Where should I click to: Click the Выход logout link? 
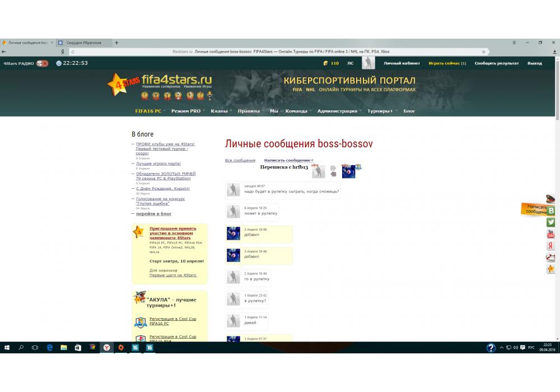pyautogui.click(x=534, y=63)
